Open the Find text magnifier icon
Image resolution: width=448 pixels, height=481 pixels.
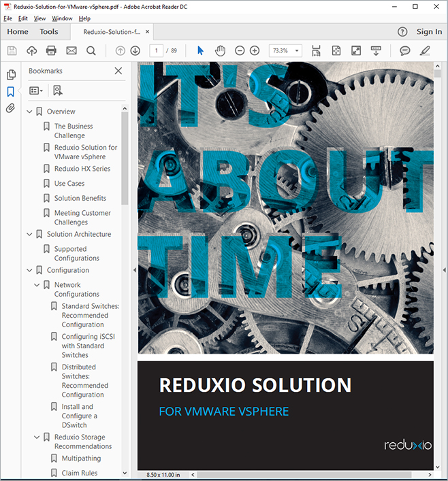(91, 50)
